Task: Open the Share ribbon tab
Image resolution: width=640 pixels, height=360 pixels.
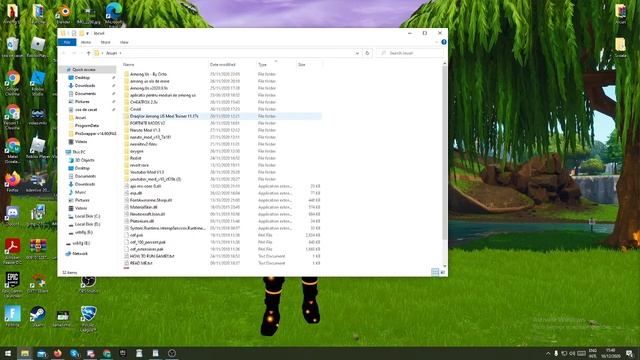Action: (105, 42)
